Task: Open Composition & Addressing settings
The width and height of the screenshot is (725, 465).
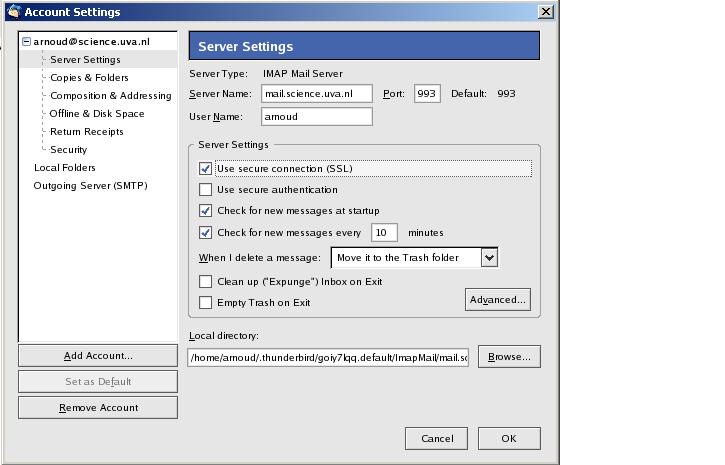Action: (110, 96)
